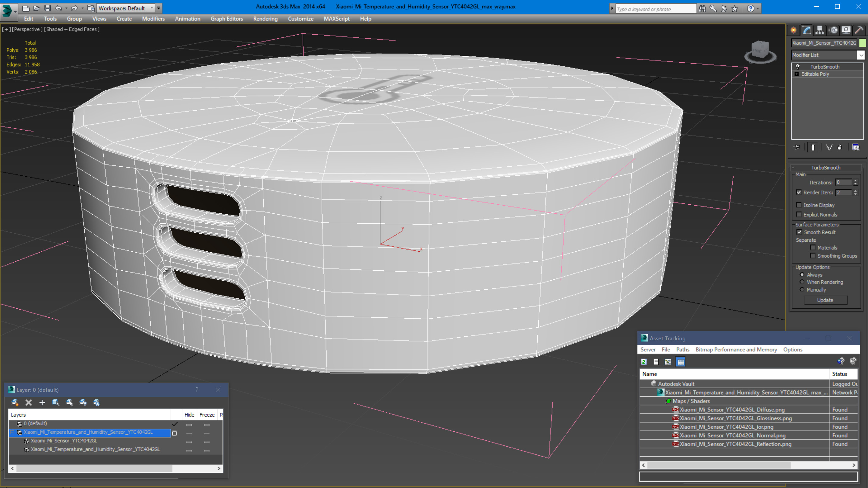This screenshot has width=868, height=488.
Task: Click the Undo arrow in the quick access toolbar
Action: (58, 8)
